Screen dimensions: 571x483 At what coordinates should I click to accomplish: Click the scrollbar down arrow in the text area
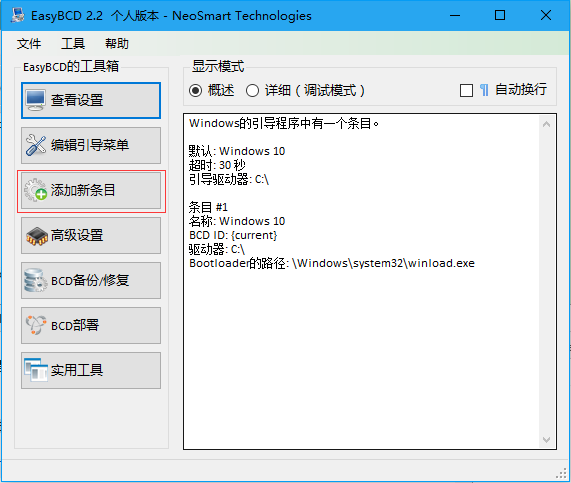pyautogui.click(x=546, y=440)
